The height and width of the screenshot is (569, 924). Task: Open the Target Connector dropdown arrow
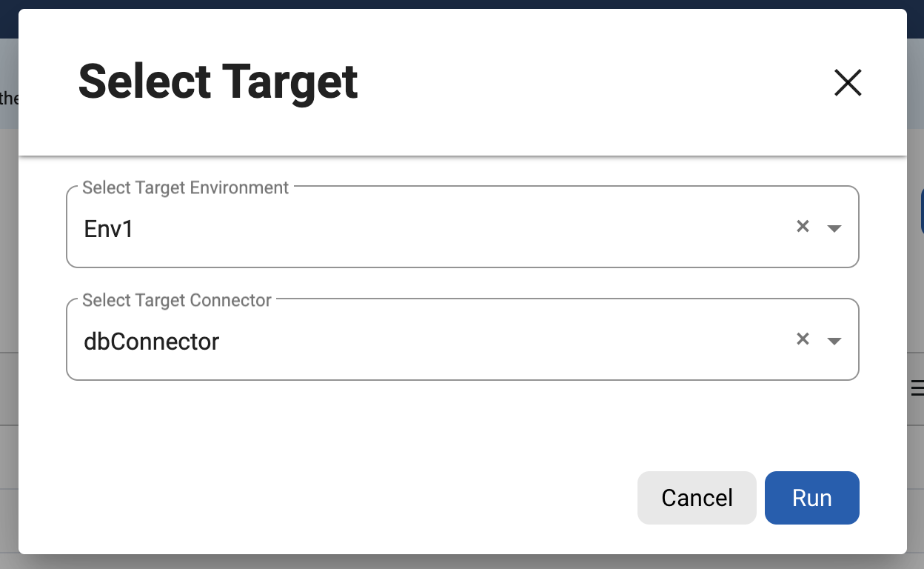(x=834, y=341)
